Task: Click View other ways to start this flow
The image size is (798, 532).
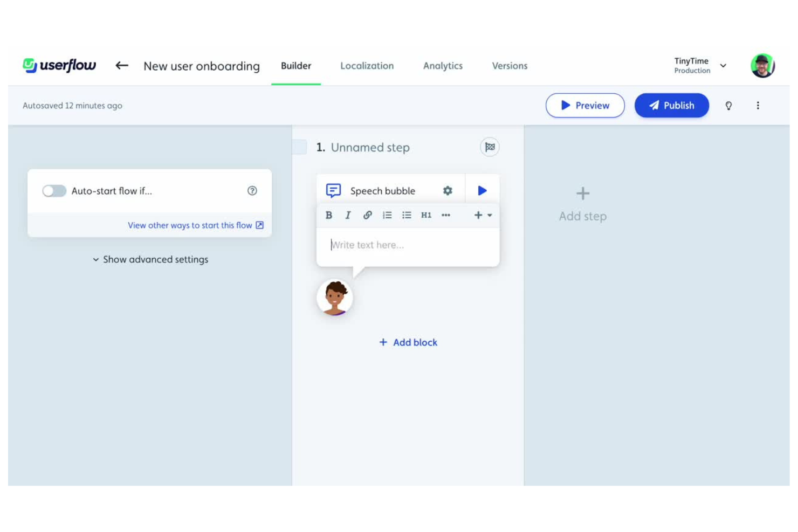Action: pyautogui.click(x=194, y=225)
